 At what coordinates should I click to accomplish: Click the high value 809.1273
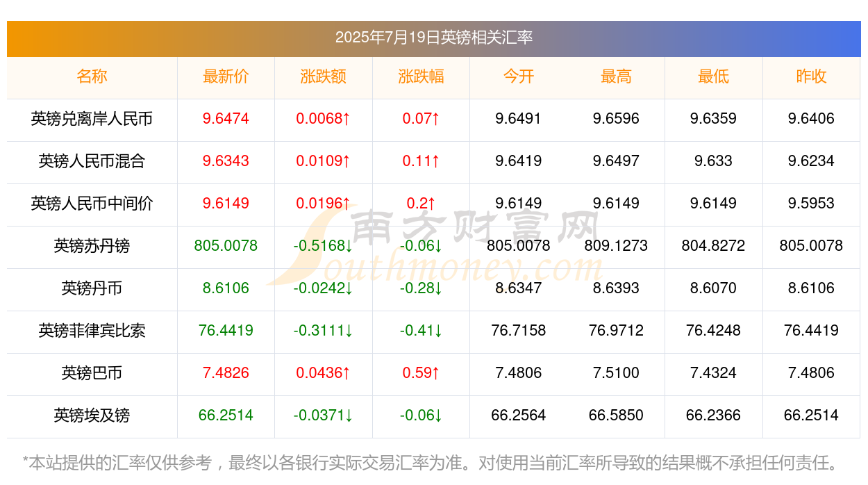pos(616,246)
